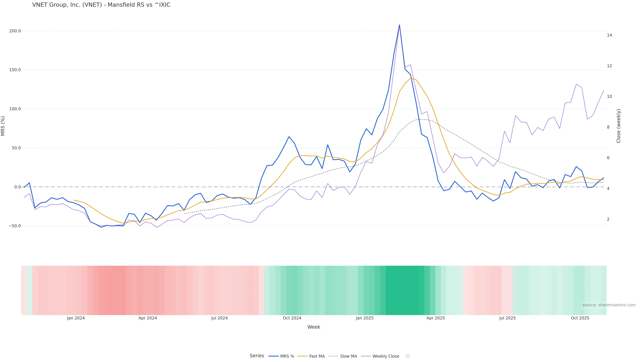Click the Jan 2024 x-axis label

pyautogui.click(x=76, y=318)
